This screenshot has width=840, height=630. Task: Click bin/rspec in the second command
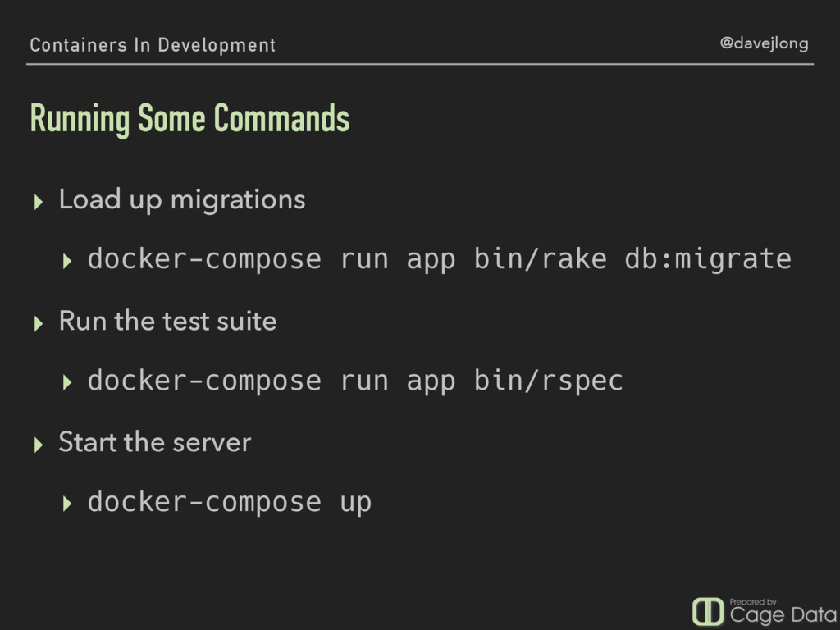point(549,381)
